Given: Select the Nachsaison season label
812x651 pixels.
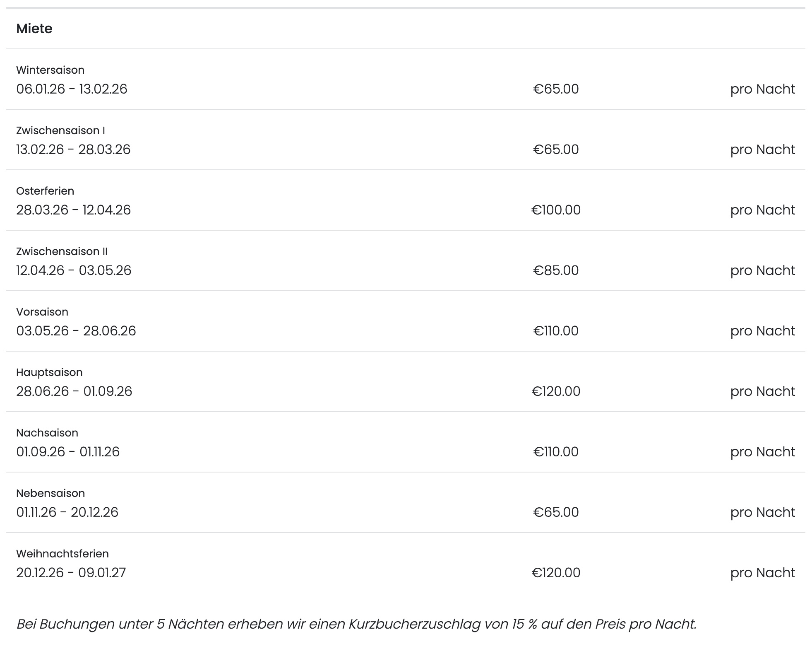Looking at the screenshot, I should (x=47, y=433).
